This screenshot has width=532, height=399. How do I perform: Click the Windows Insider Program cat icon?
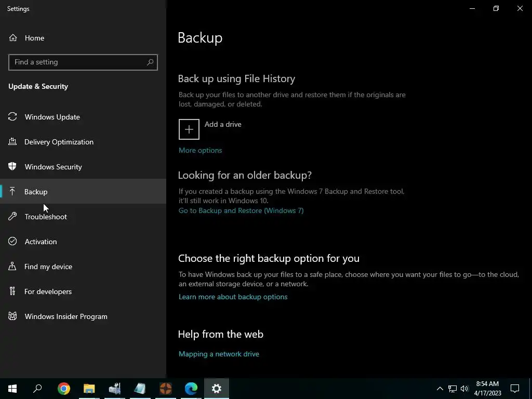pos(12,316)
